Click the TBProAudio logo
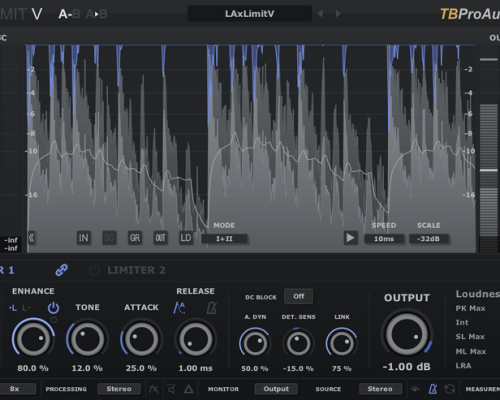This screenshot has width=500, height=400. pos(470,14)
